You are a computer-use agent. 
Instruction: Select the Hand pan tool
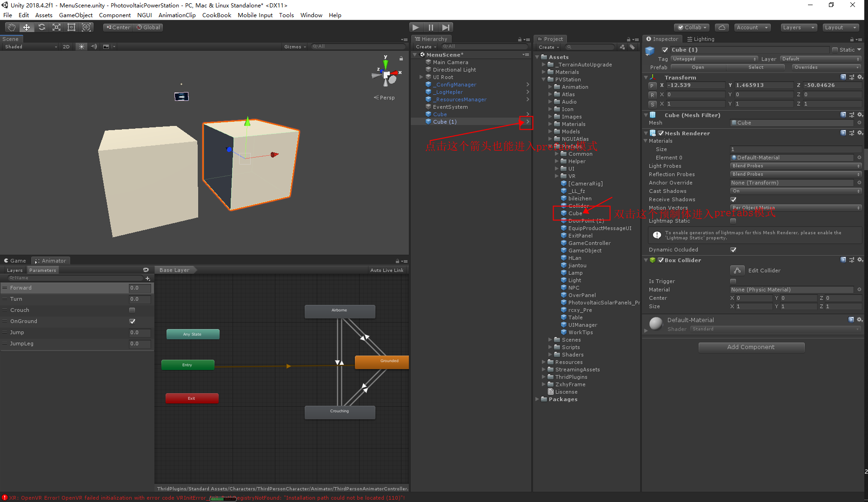(12, 27)
